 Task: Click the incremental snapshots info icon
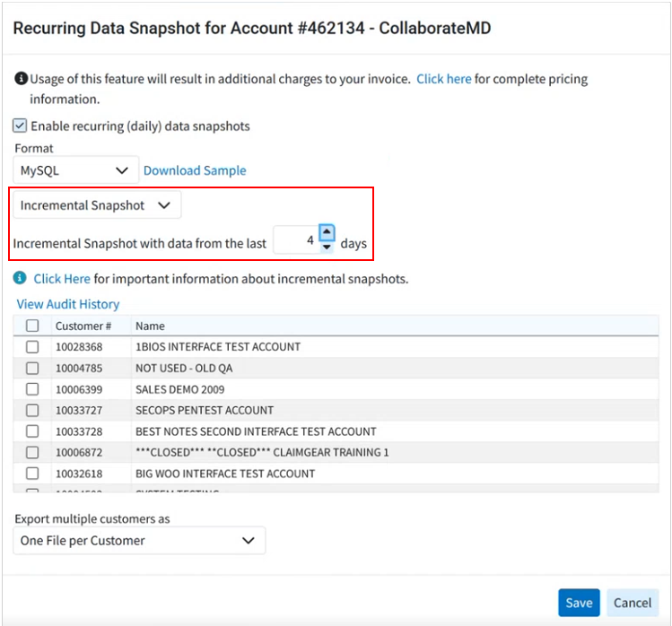pyautogui.click(x=21, y=278)
